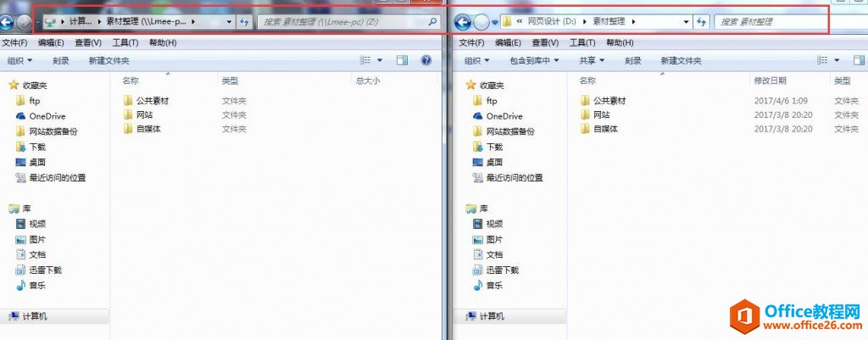Open 公共素材 folder in right window
The height and width of the screenshot is (340, 868).
click(604, 101)
